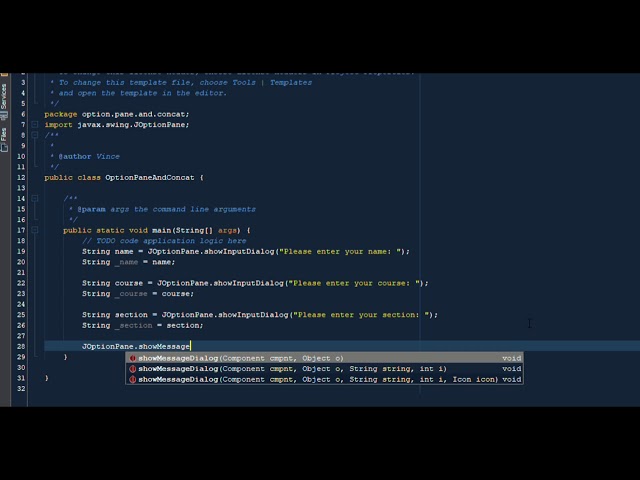Click line number 19 in the gutter

21,251
